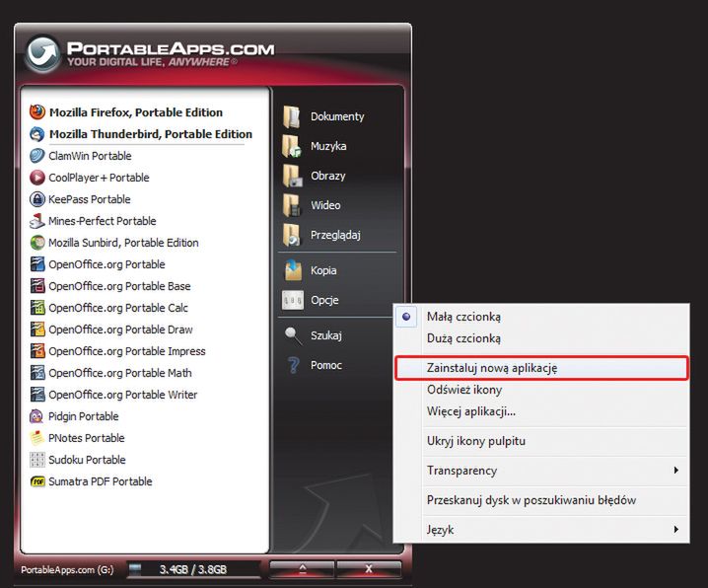The width and height of the screenshot is (708, 588).
Task: Click the Kopia backup icon
Action: pos(293,270)
